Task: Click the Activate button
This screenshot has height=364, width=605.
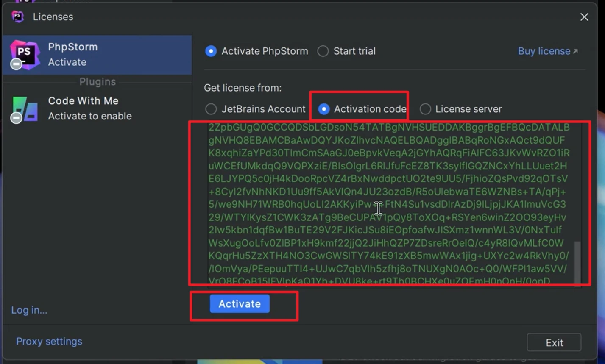Action: [x=240, y=304]
